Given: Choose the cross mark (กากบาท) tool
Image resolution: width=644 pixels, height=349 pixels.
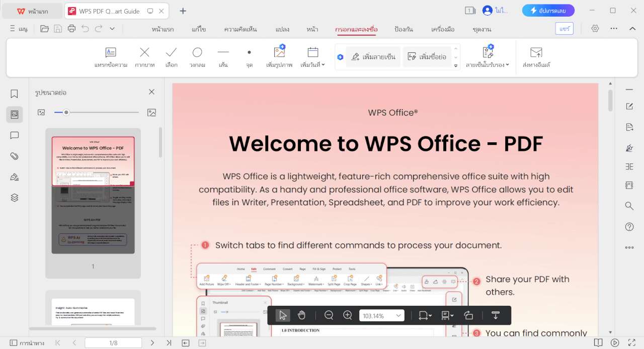Looking at the screenshot, I should click(144, 57).
